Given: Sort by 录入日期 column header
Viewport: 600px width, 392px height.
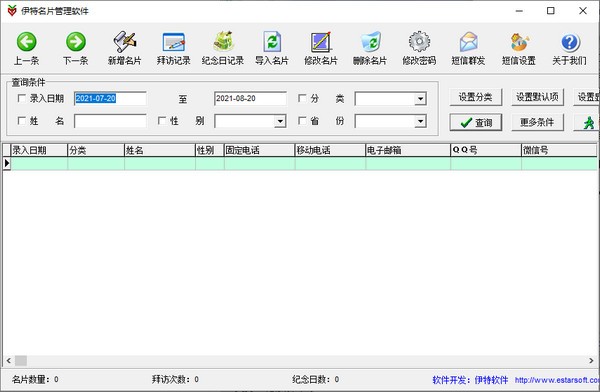Looking at the screenshot, I should (39, 150).
